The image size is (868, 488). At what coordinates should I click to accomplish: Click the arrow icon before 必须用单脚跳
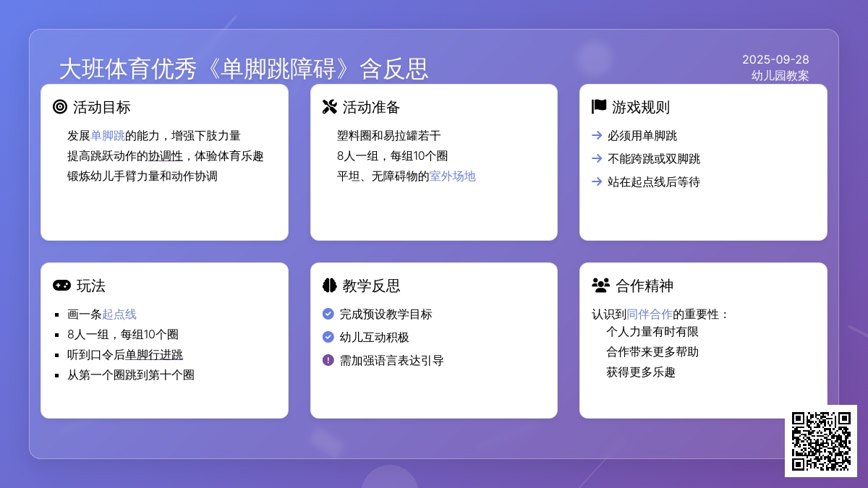click(x=597, y=135)
